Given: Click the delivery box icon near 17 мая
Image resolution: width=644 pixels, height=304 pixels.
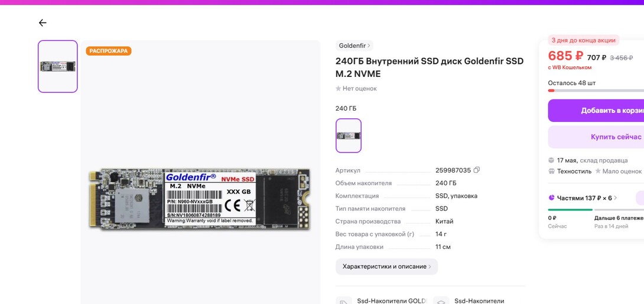Looking at the screenshot, I should 551,160.
